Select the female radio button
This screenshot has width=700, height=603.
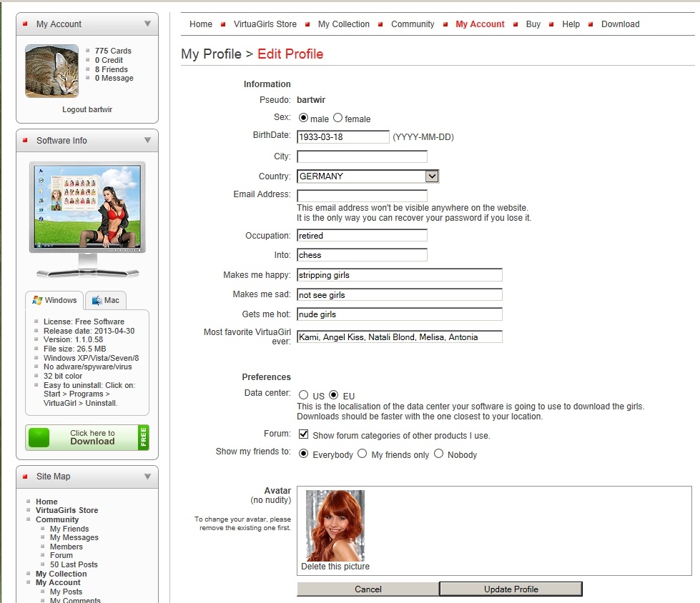pyautogui.click(x=337, y=118)
